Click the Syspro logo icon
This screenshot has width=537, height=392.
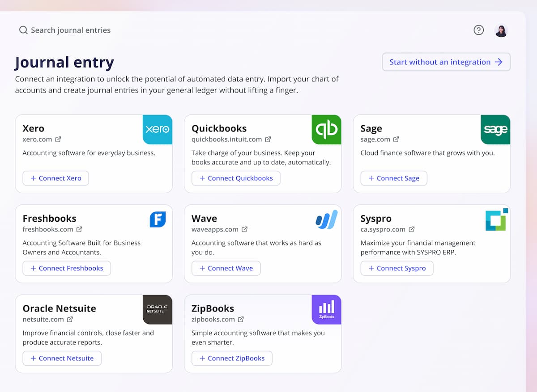(x=495, y=219)
